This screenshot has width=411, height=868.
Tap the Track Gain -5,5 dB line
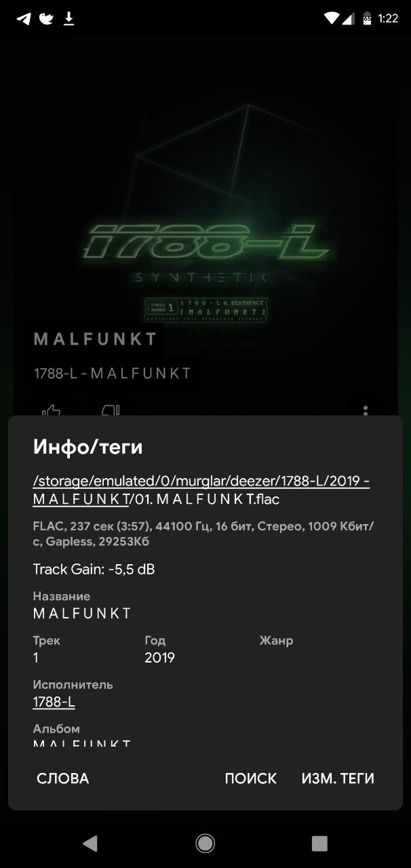click(94, 569)
